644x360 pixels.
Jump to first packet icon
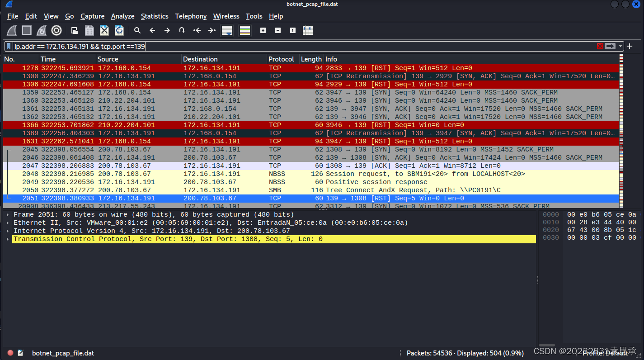click(x=197, y=30)
